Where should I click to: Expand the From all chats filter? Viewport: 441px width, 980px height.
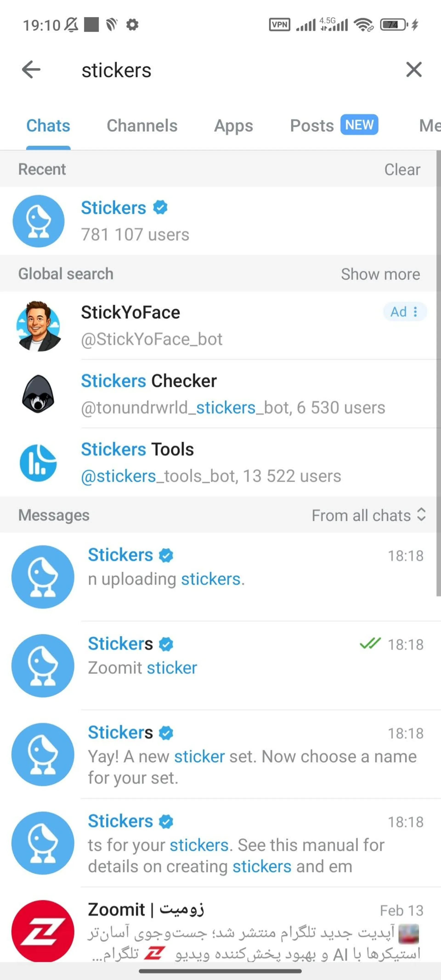click(x=368, y=515)
